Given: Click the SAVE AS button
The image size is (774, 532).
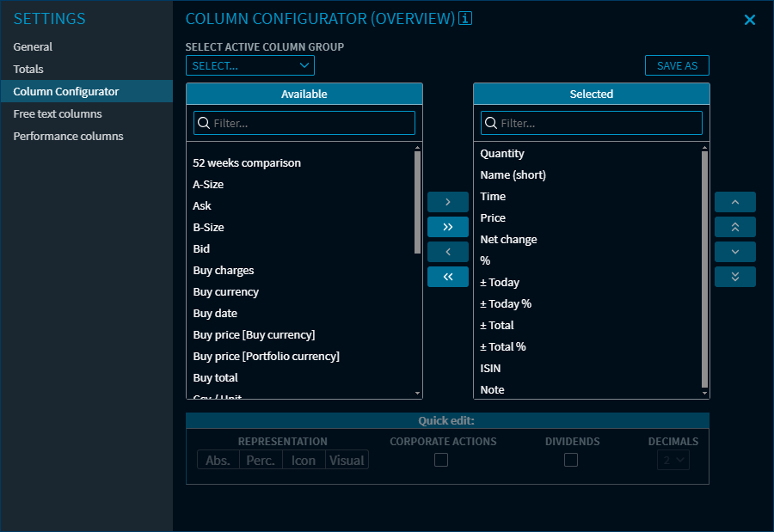Looking at the screenshot, I should (x=677, y=64).
